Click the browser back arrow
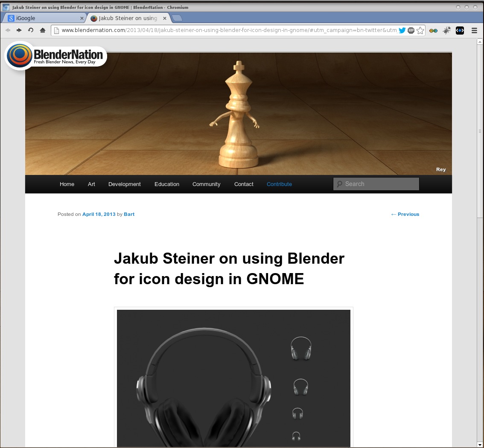The width and height of the screenshot is (484, 448). click(x=8, y=30)
